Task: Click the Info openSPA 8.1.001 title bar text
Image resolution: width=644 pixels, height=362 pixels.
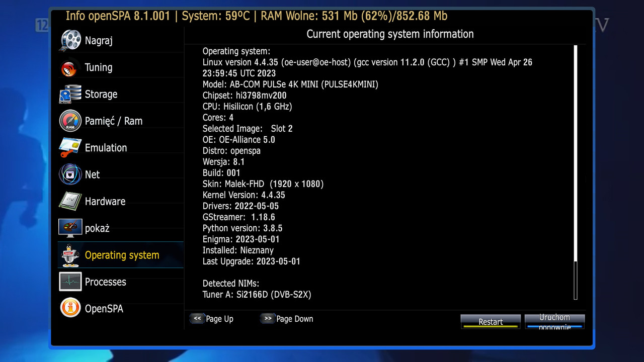Action: [x=257, y=16]
